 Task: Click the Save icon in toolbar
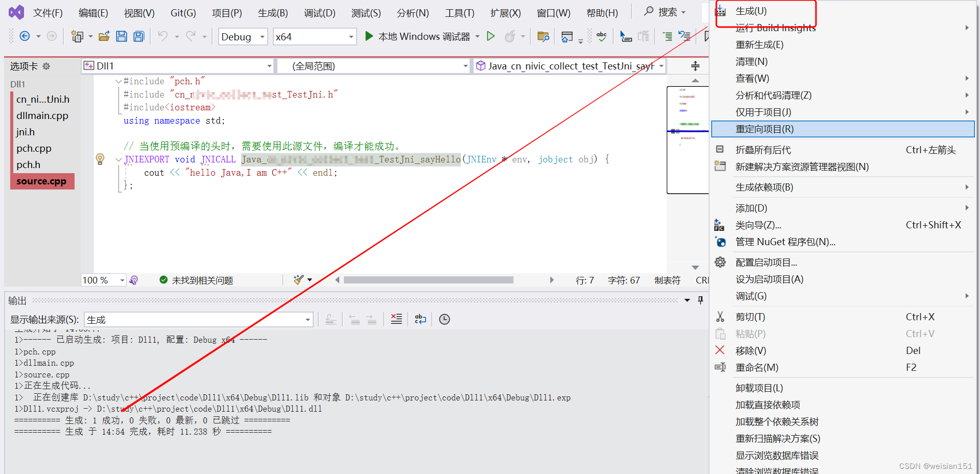tap(122, 36)
